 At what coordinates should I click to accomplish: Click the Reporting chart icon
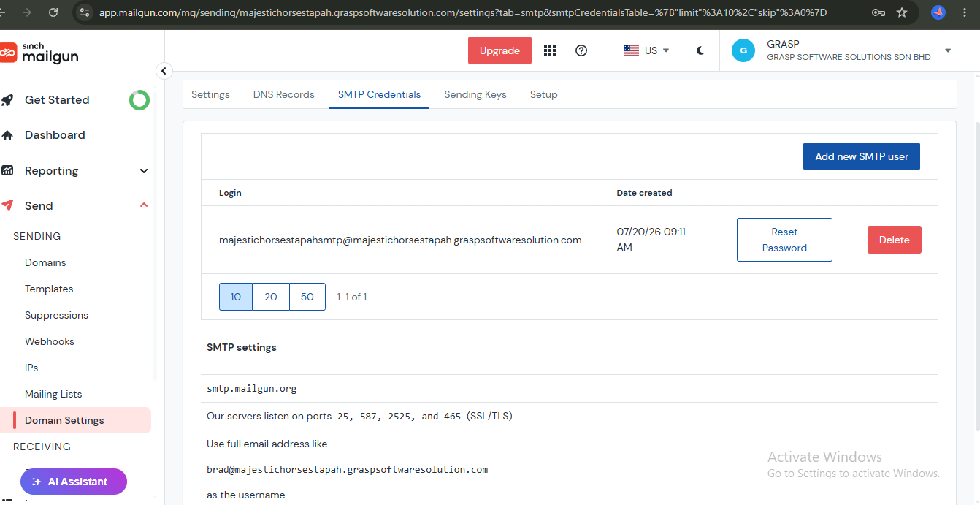[7, 170]
